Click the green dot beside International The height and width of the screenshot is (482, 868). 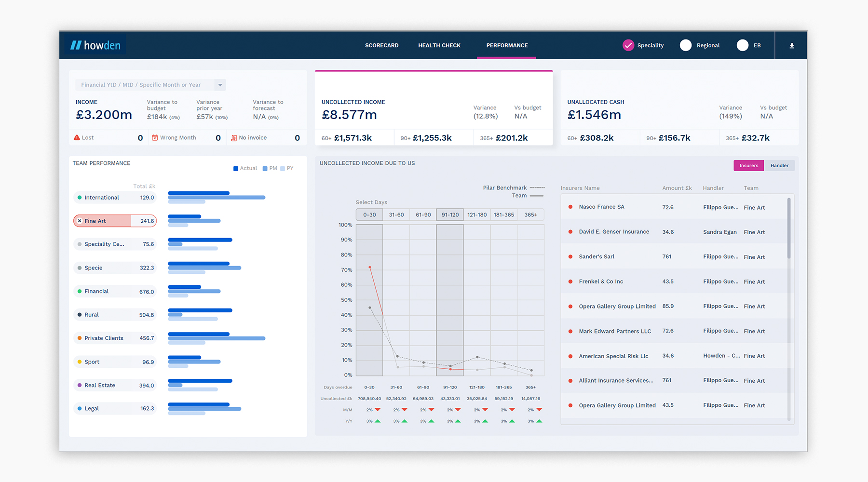[x=80, y=197]
